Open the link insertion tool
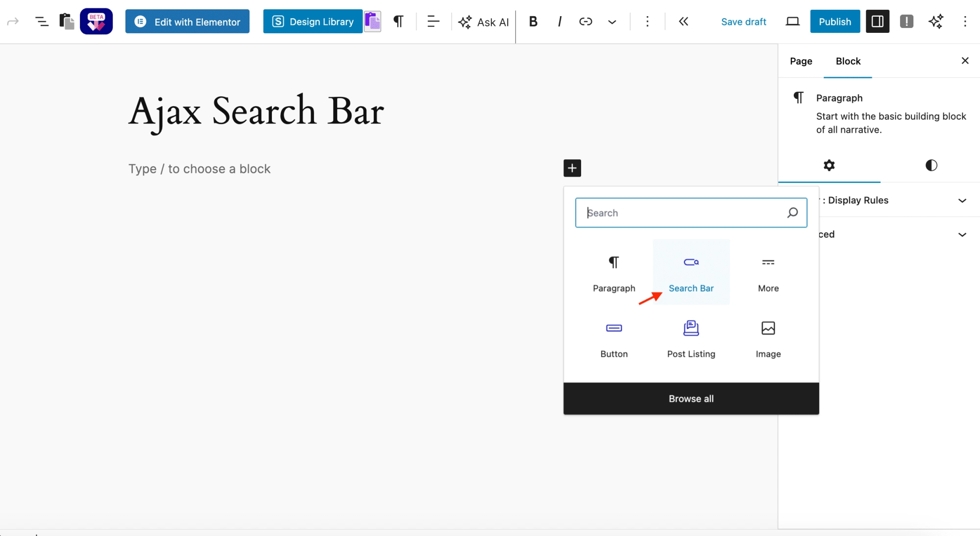This screenshot has width=980, height=536. (x=586, y=22)
